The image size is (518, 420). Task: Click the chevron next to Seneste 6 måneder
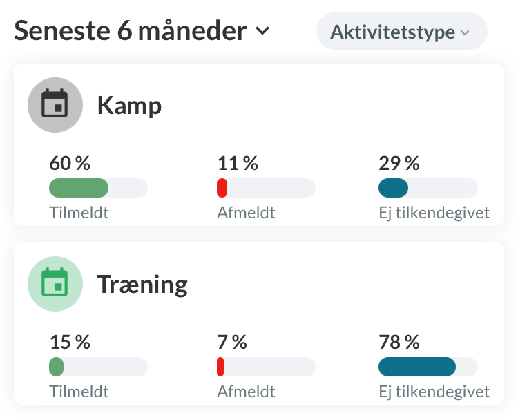(262, 31)
